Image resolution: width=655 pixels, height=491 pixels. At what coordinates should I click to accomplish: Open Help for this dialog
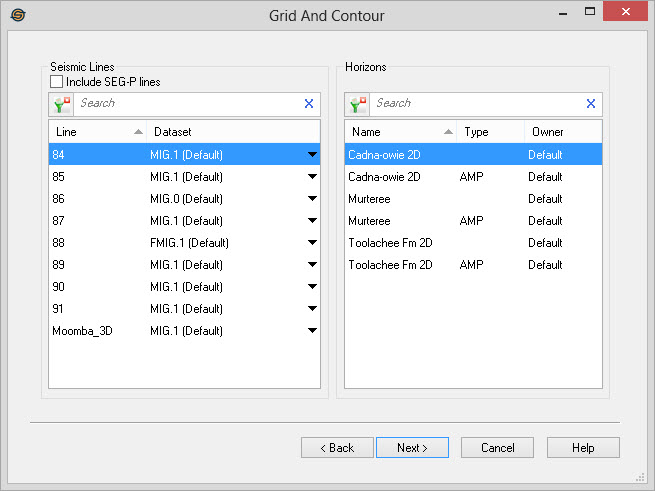(x=583, y=448)
